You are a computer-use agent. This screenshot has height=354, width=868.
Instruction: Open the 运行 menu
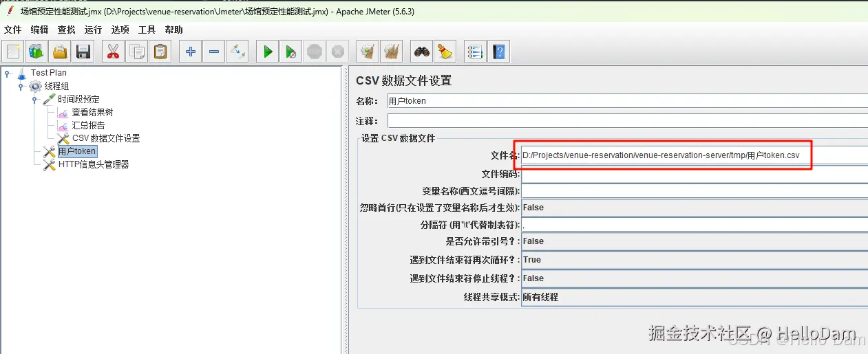[93, 30]
